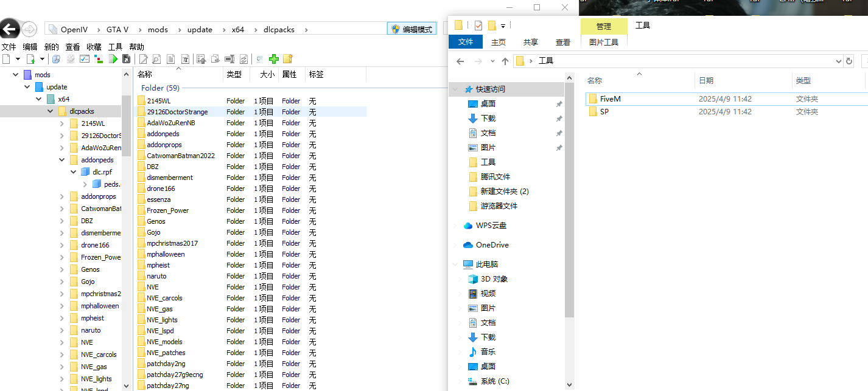Image resolution: width=868 pixels, height=391 pixels.
Task: Click the properties checkmark icon in Explorer title bar
Action: point(478,26)
